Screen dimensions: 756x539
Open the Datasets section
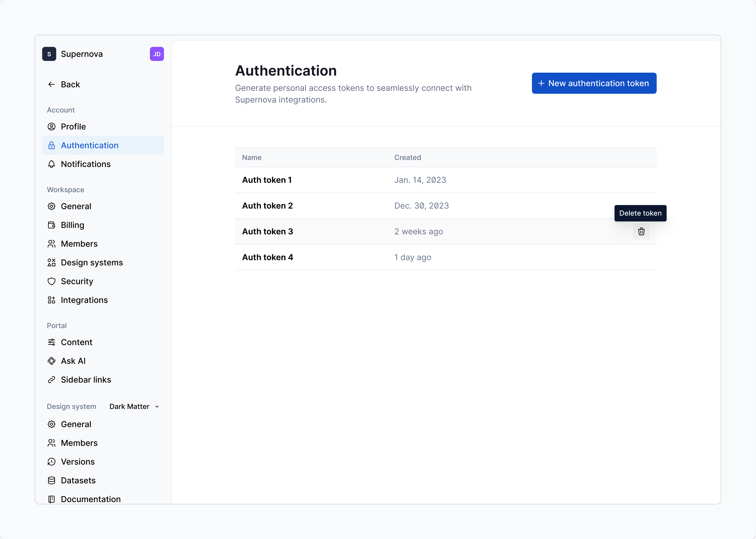pyautogui.click(x=78, y=480)
